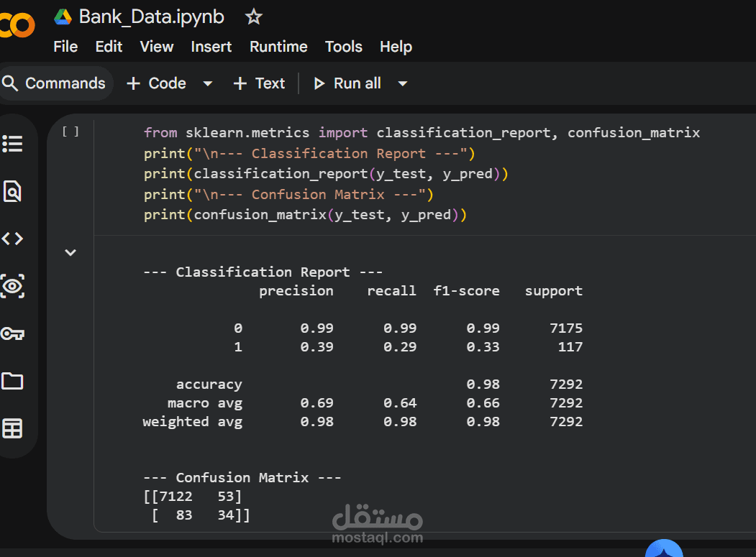
Task: Rename the Bank_Data.ipynb title
Action: click(x=151, y=17)
